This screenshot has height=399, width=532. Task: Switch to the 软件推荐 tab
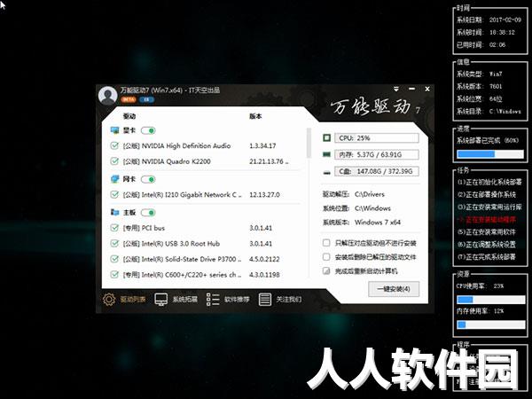[237, 300]
